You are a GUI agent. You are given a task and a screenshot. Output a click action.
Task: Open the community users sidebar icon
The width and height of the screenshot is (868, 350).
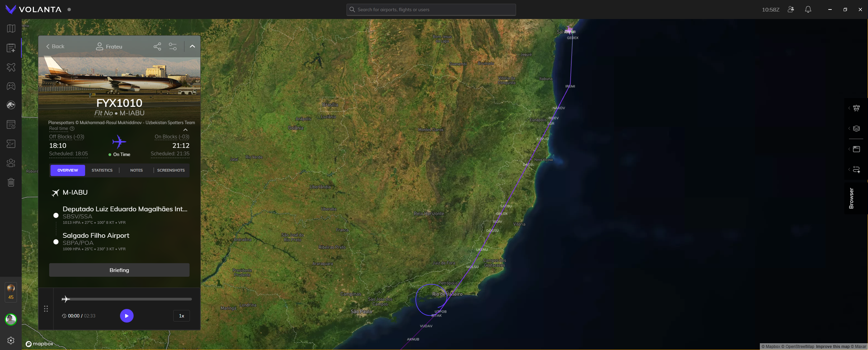11,163
